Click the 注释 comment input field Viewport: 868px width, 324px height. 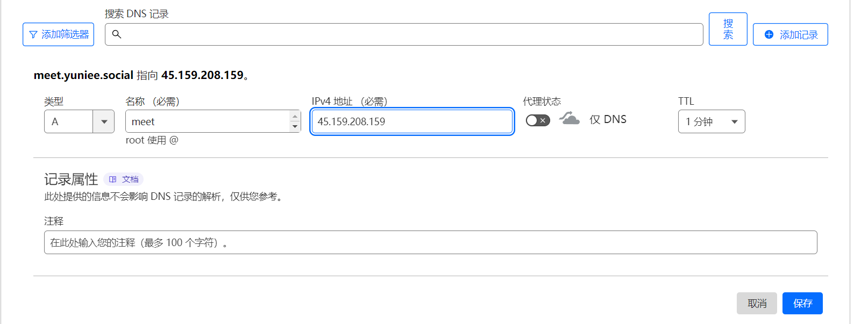pos(431,242)
